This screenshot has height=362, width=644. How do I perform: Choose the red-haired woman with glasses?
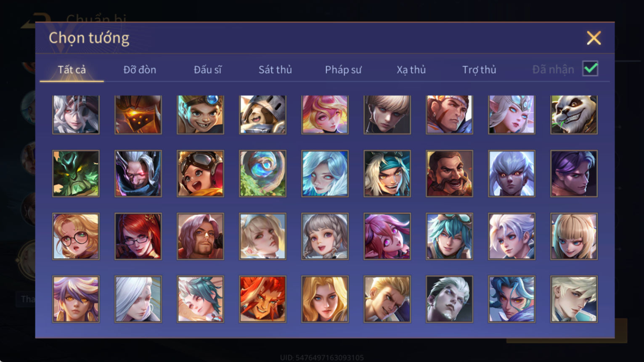(138, 236)
